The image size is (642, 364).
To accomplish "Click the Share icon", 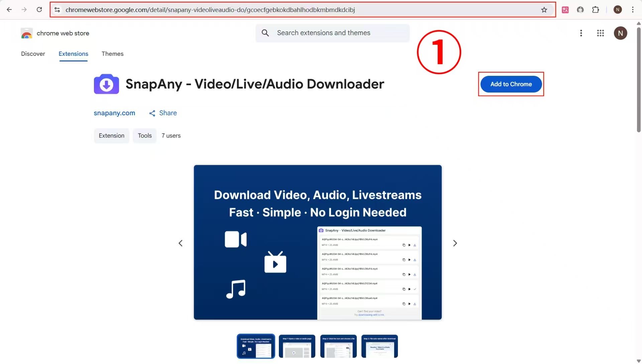I will point(152,113).
